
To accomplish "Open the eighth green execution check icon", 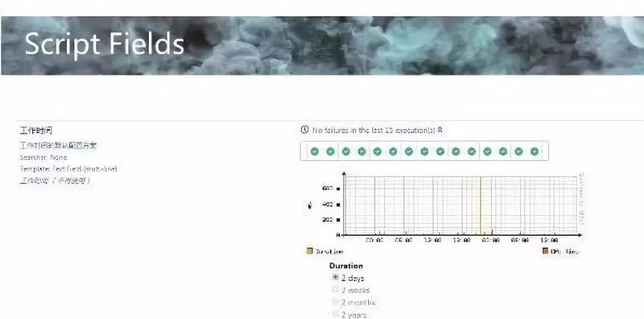I will (x=424, y=151).
